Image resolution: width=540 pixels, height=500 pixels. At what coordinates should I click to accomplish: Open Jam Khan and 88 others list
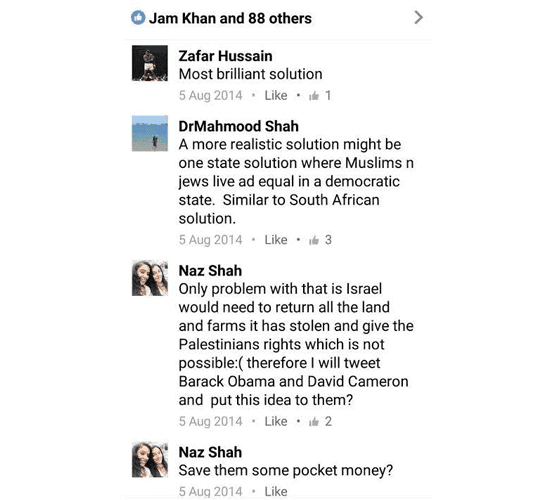pos(230,18)
